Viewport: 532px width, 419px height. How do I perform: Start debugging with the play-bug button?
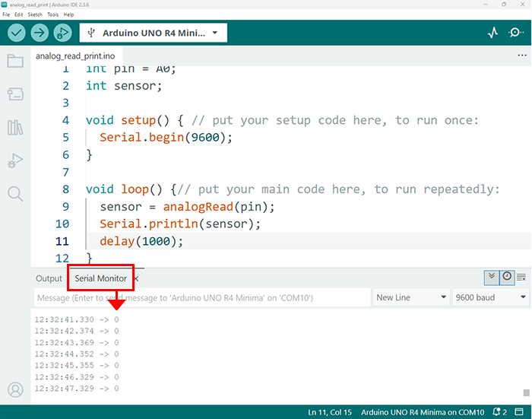tap(63, 33)
